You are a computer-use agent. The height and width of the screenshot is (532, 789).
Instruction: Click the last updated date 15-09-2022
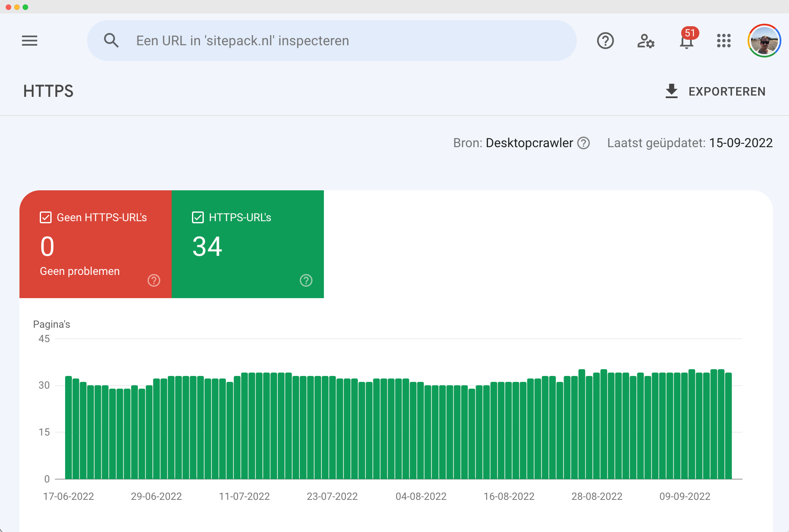click(741, 143)
